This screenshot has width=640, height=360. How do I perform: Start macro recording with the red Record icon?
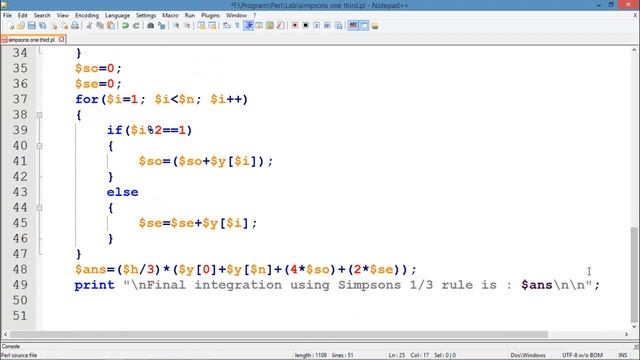pos(295,26)
